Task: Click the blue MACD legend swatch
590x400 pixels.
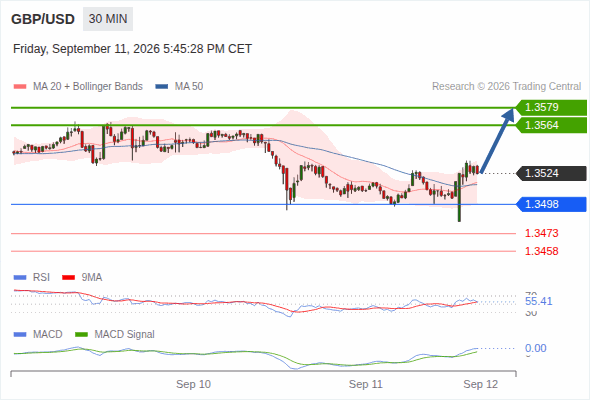Action: click(x=20, y=335)
